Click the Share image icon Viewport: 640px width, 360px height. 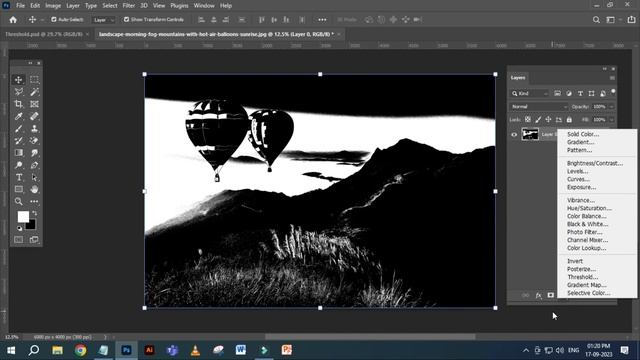coord(631,20)
